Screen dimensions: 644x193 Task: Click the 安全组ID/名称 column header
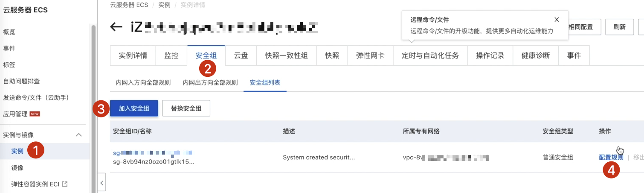click(132, 131)
